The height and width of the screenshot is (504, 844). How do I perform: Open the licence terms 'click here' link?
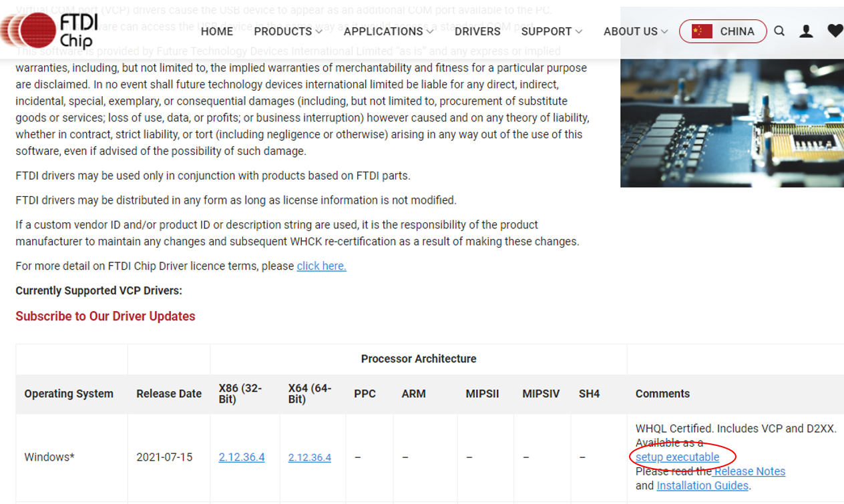321,266
